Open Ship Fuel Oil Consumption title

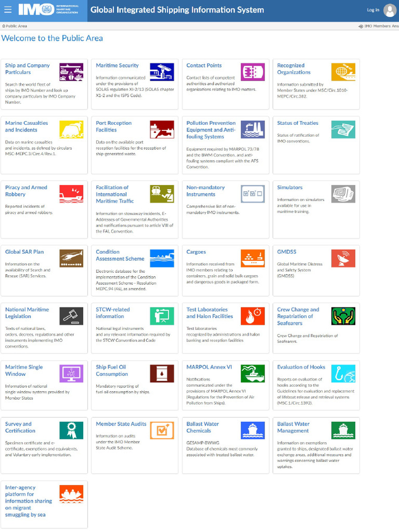[x=112, y=370]
